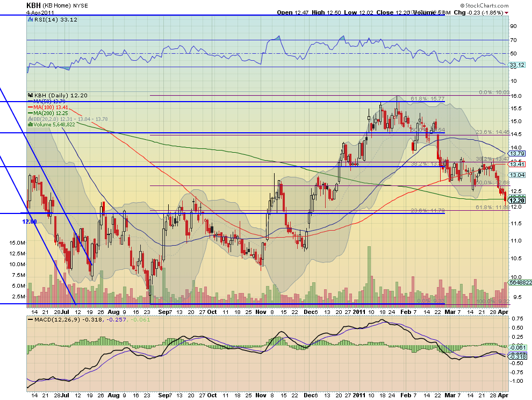Click the '(KB Home) NYSE' title text
This screenshot has width=532, height=400.
pyautogui.click(x=65, y=6)
